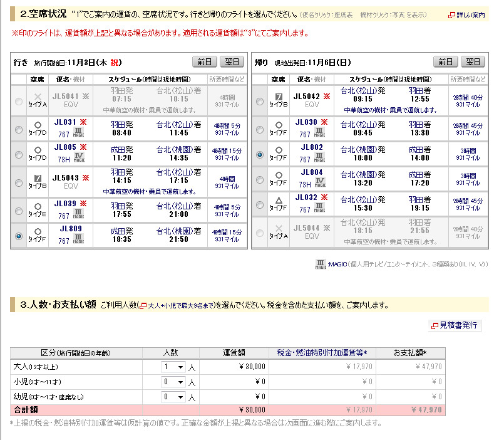
Task: Click 翌日 button in the 帰り table
Action: (x=473, y=62)
